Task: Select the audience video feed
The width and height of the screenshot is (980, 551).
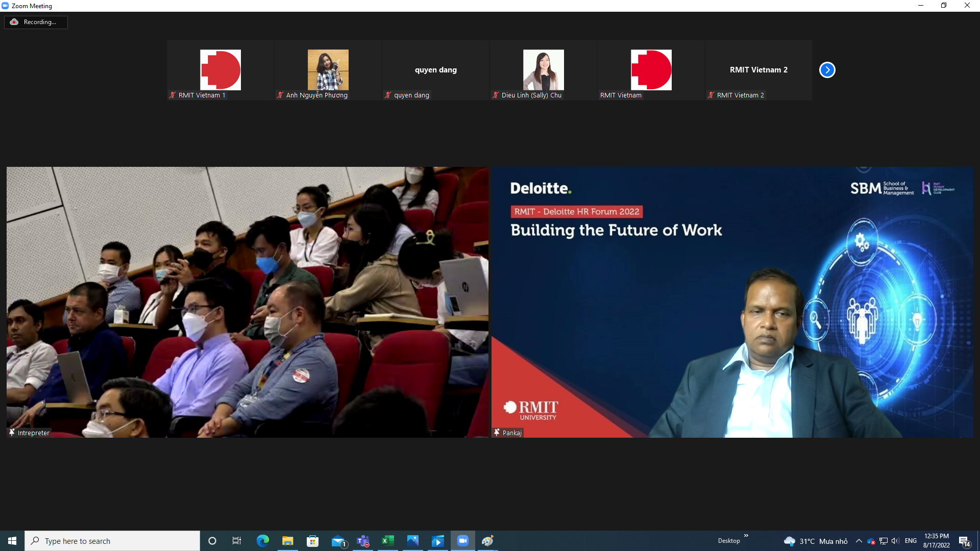Action: click(248, 302)
